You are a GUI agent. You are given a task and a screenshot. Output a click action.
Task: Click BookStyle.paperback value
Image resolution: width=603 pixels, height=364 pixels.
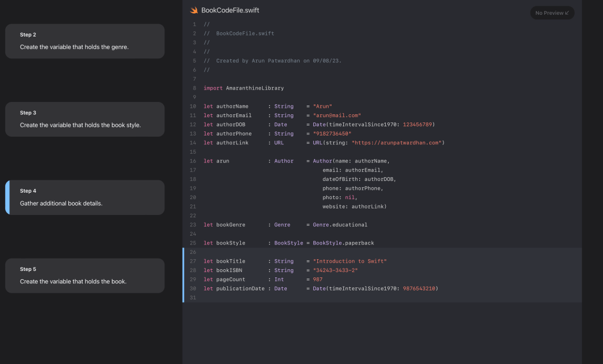click(x=343, y=243)
